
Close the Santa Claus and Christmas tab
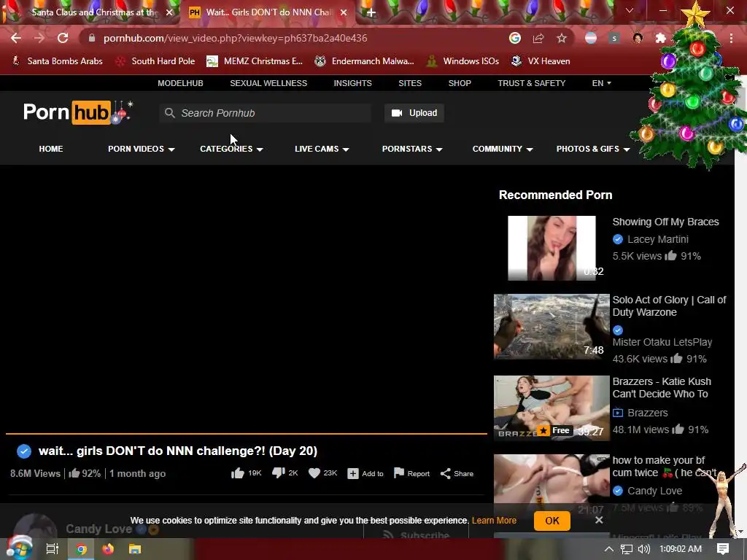(x=169, y=12)
